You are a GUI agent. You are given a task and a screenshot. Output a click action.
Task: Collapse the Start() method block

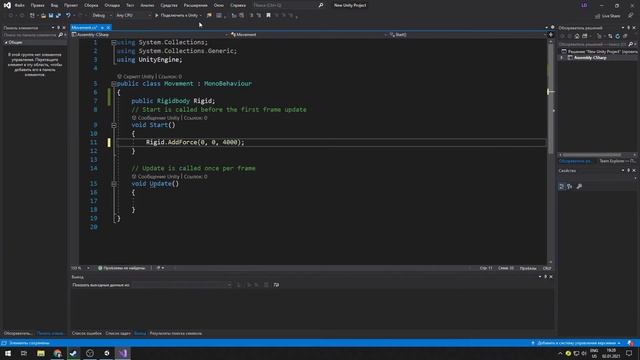pos(114,125)
